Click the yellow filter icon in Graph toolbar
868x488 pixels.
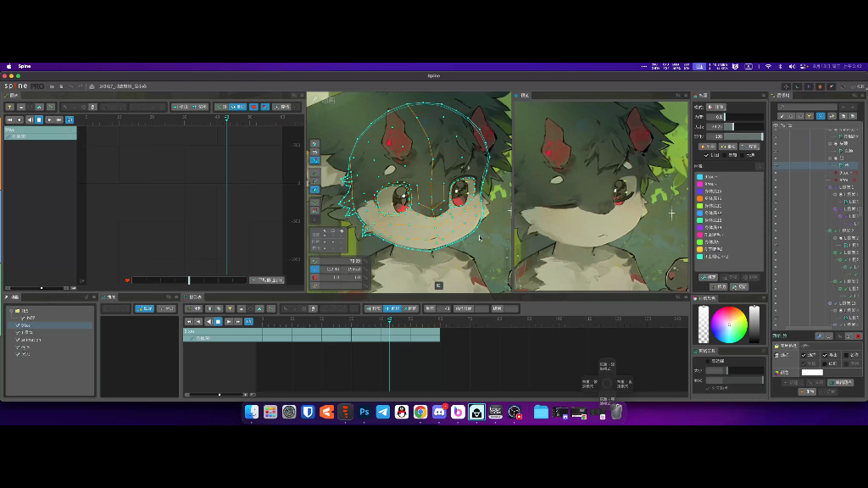tap(9, 107)
